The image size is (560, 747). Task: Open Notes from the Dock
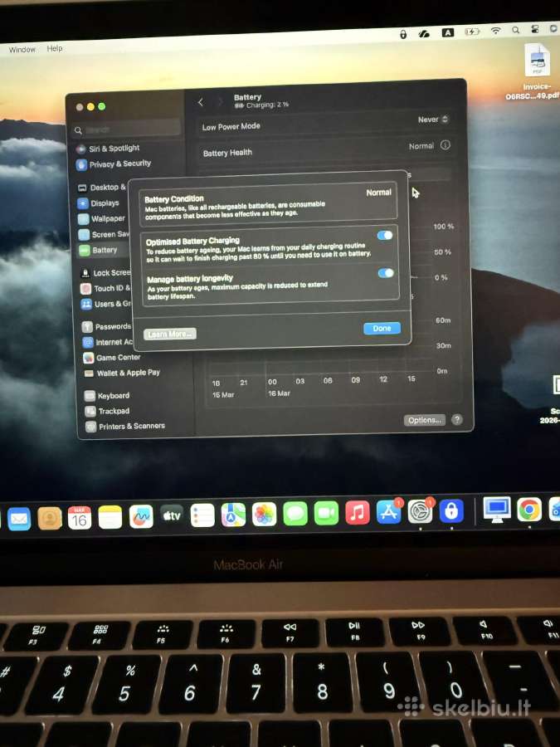(x=110, y=517)
